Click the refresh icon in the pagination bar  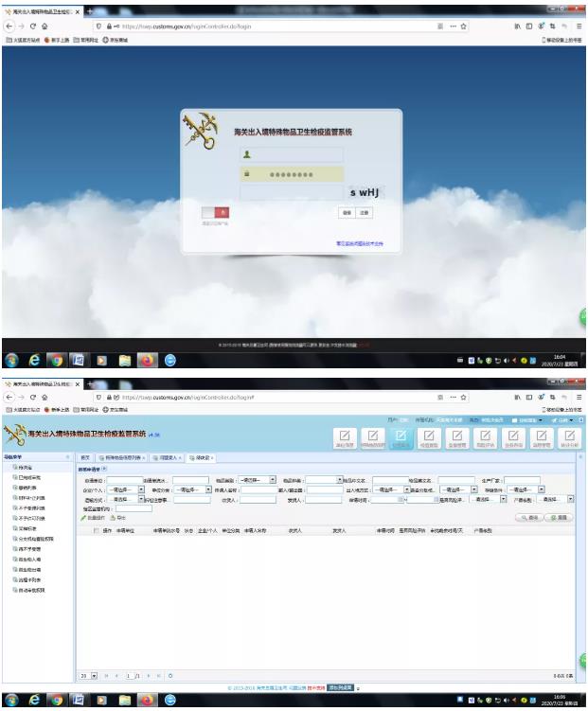[169, 675]
